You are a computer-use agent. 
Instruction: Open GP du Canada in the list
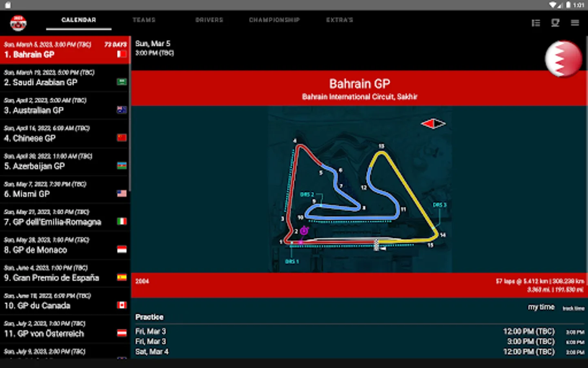pos(65,301)
